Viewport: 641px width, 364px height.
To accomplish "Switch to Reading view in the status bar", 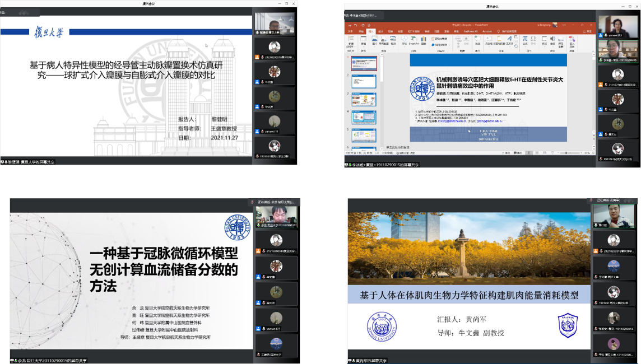I will [x=545, y=153].
